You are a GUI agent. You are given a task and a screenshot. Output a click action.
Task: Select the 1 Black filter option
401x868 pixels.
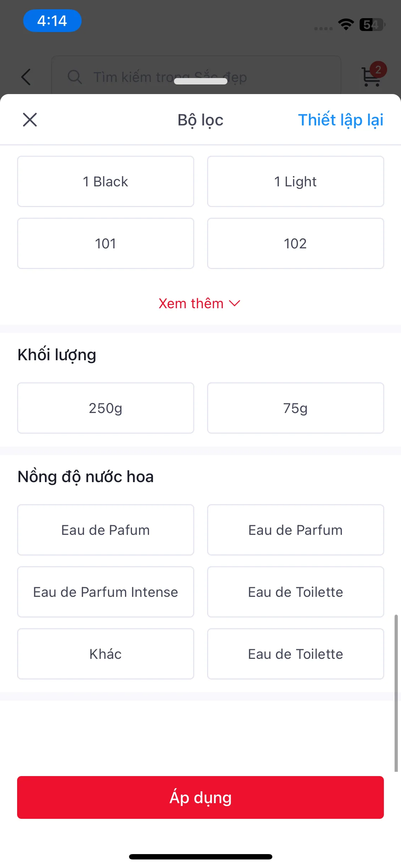[106, 181]
